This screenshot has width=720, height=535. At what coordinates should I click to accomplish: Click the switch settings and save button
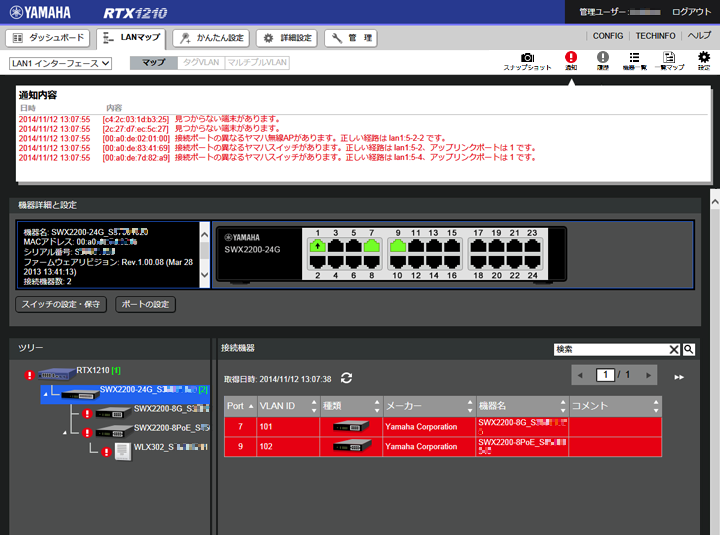click(61, 304)
